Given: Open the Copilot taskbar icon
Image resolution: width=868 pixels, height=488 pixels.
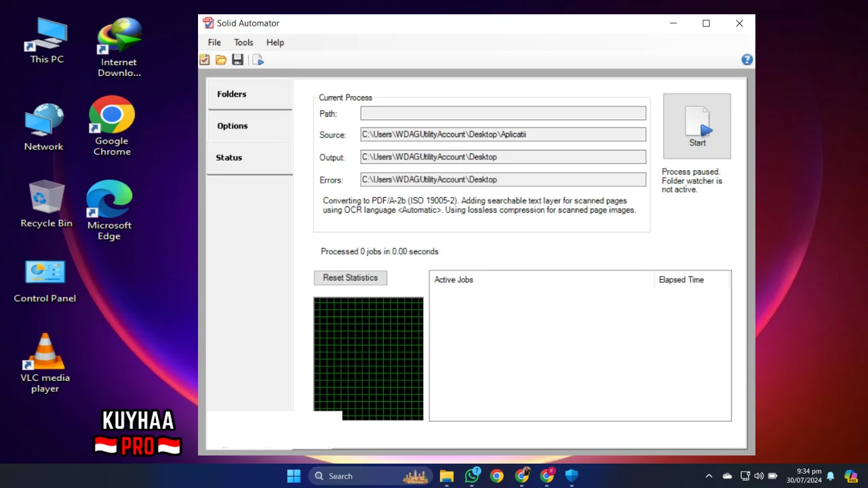Looking at the screenshot, I should (850, 476).
